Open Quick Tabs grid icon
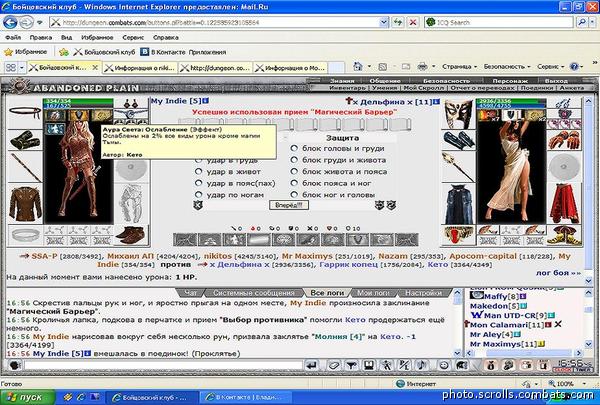This screenshot has height=405, width=600. tap(11, 68)
